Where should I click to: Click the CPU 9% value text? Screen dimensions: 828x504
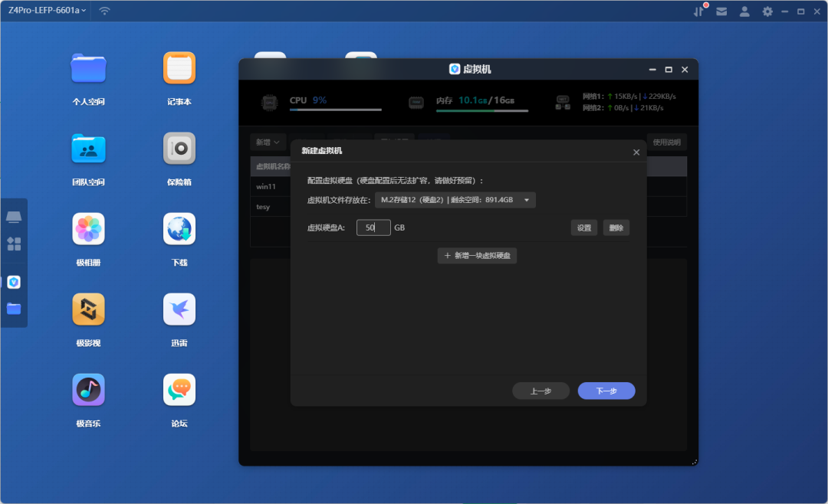pyautogui.click(x=320, y=100)
